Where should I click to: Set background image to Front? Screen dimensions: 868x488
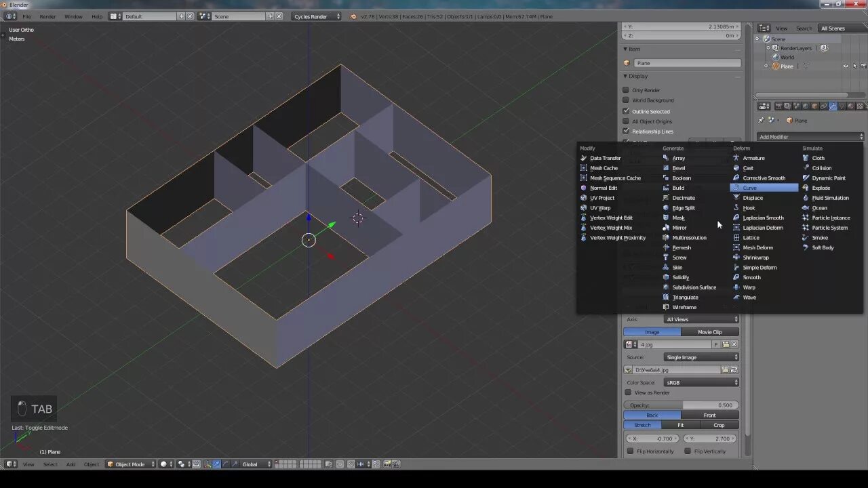[x=709, y=415]
